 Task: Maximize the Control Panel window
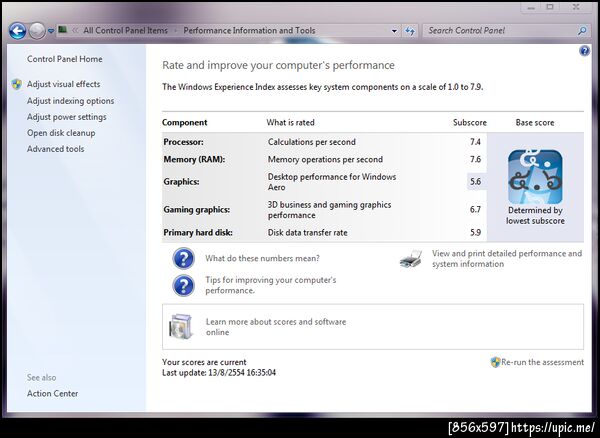coord(550,7)
